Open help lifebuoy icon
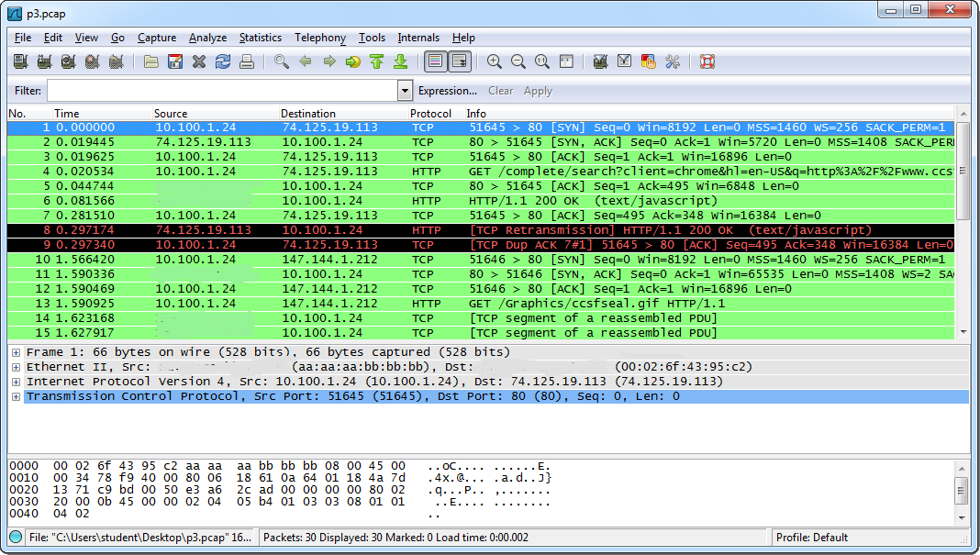This screenshot has height=555, width=980. [x=707, y=61]
